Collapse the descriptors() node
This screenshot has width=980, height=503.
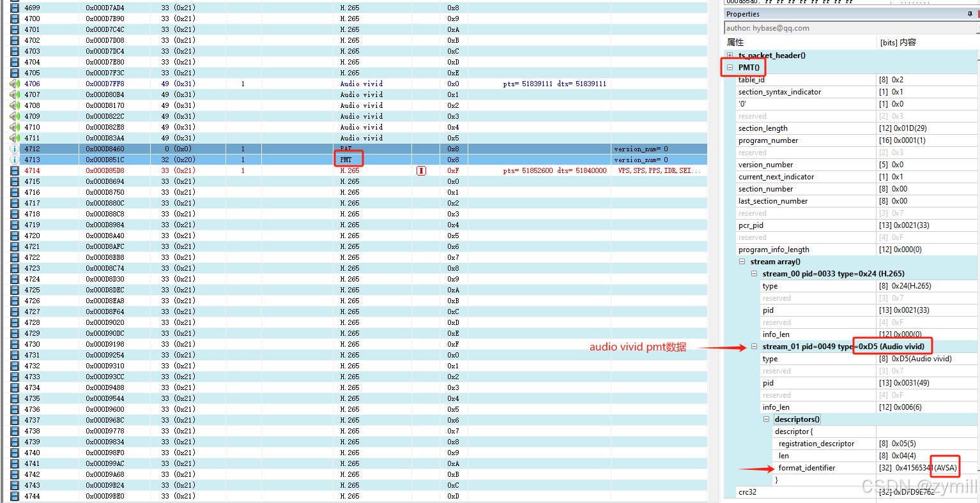[x=767, y=419]
